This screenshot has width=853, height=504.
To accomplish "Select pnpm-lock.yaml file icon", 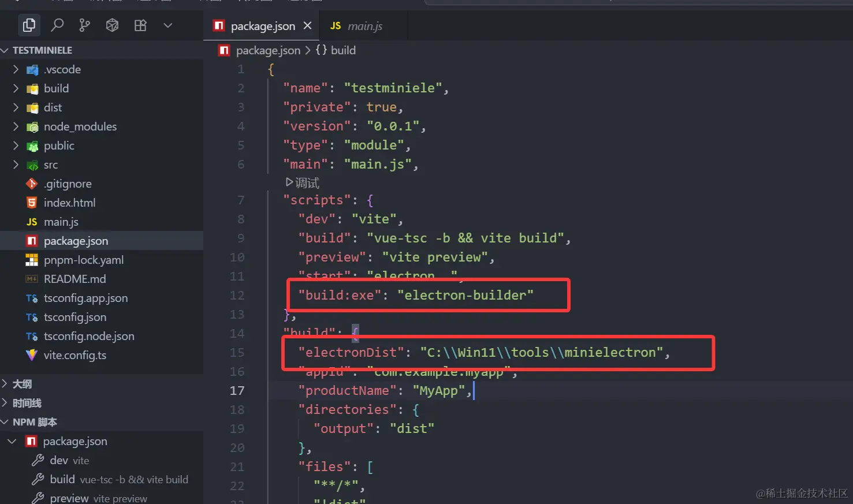I will click(32, 260).
